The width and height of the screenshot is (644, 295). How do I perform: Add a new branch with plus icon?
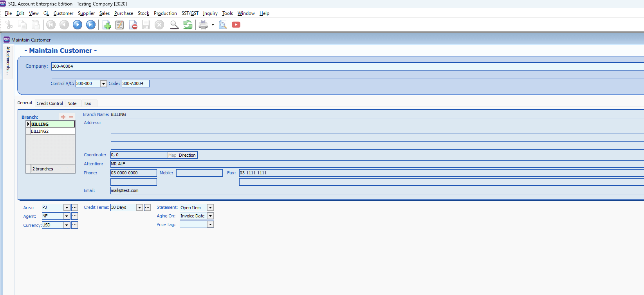pos(63,117)
